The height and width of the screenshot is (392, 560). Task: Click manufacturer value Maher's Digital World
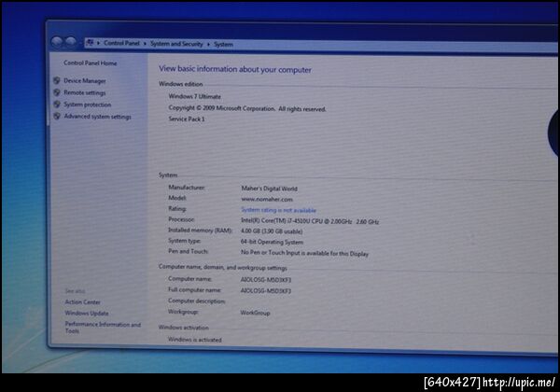270,189
